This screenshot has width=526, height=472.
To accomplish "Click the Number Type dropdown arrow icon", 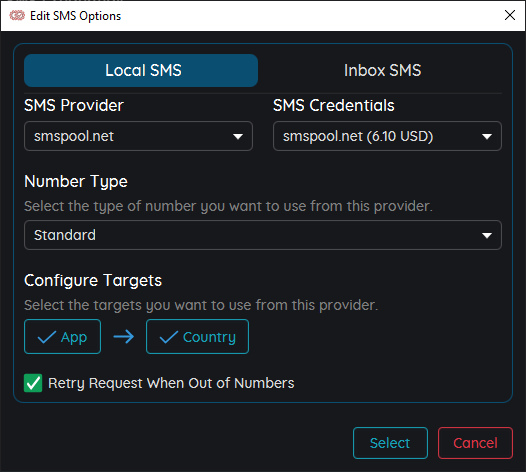I will (x=487, y=235).
